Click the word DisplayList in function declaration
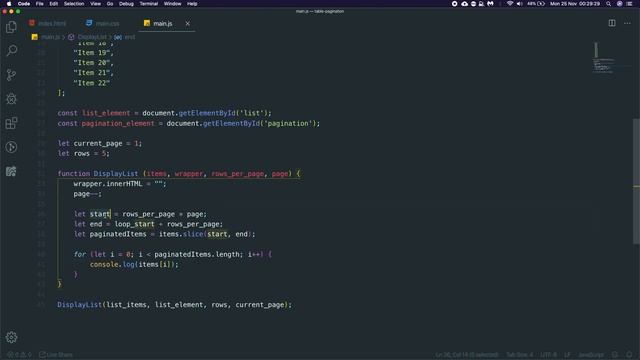 click(116, 173)
